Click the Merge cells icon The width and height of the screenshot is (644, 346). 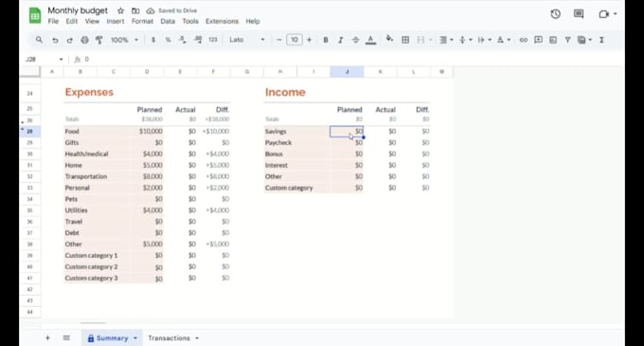pos(420,40)
